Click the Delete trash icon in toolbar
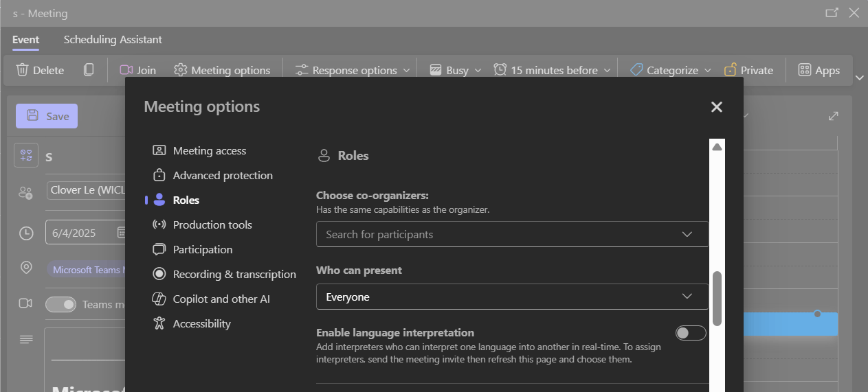The image size is (868, 392). pos(23,70)
